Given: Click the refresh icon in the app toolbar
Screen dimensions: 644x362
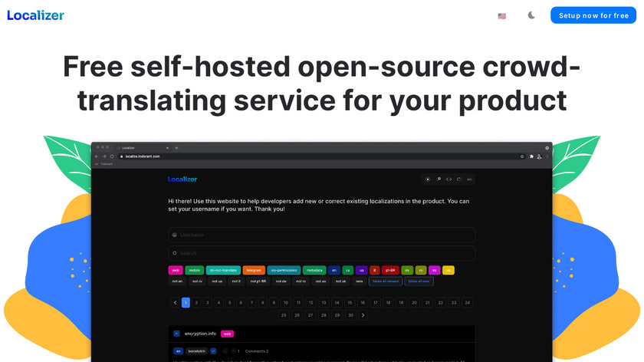Looking at the screenshot, I should pos(459,179).
